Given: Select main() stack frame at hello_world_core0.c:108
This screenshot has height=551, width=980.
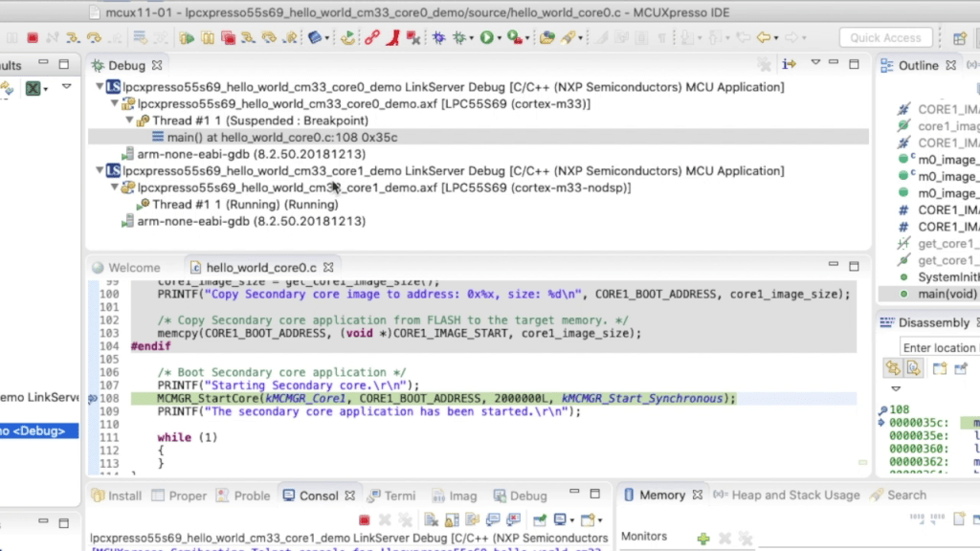Looking at the screenshot, I should (281, 137).
